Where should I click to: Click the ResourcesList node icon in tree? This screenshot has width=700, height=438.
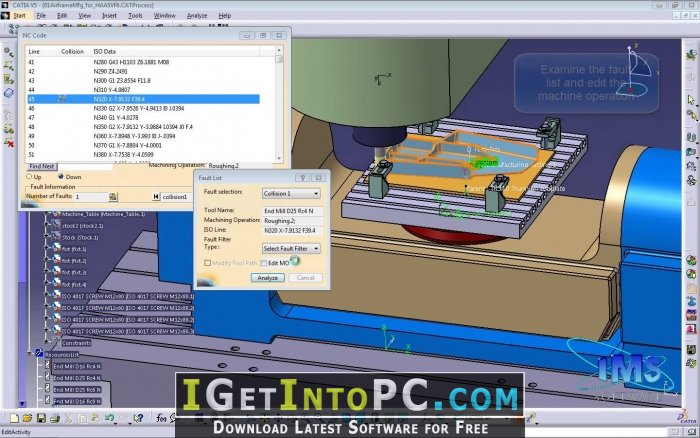(x=39, y=354)
